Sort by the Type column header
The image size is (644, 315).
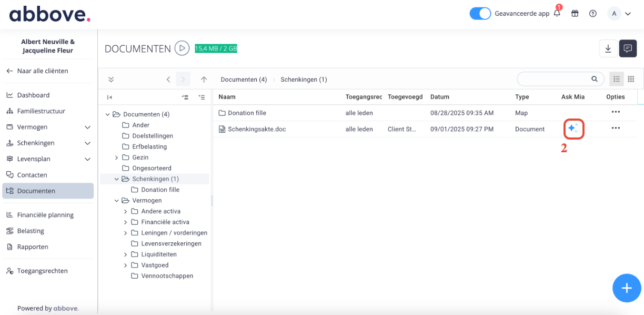(522, 97)
